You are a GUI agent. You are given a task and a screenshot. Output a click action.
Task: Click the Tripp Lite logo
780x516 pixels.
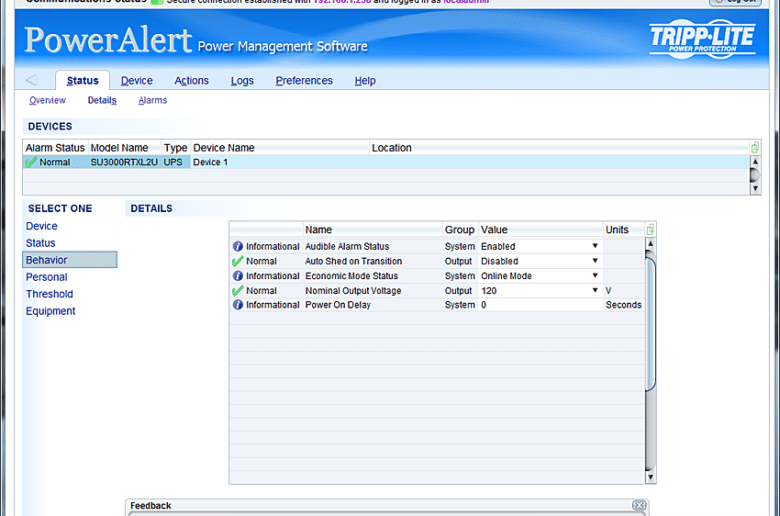[x=702, y=39]
